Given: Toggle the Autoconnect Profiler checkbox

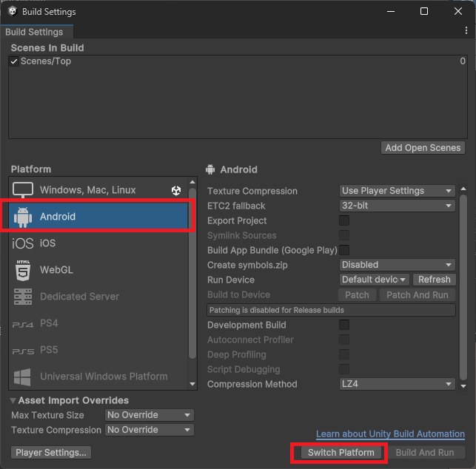Looking at the screenshot, I should [344, 340].
